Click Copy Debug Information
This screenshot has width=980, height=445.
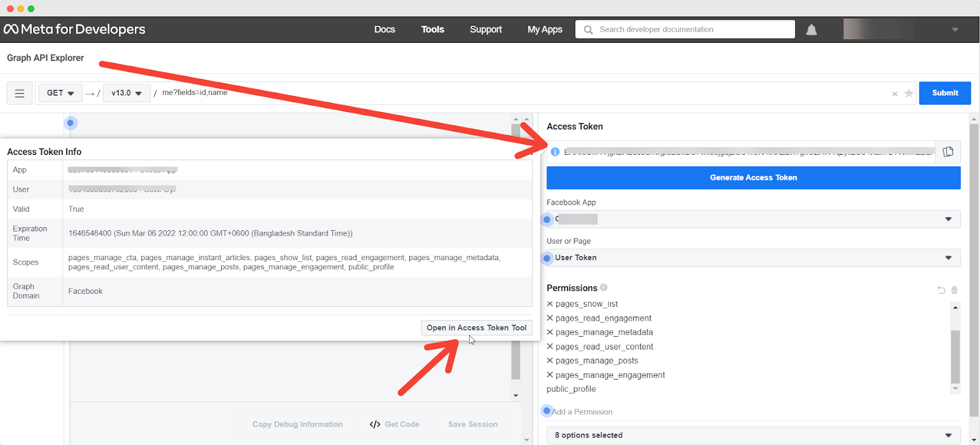[298, 424]
